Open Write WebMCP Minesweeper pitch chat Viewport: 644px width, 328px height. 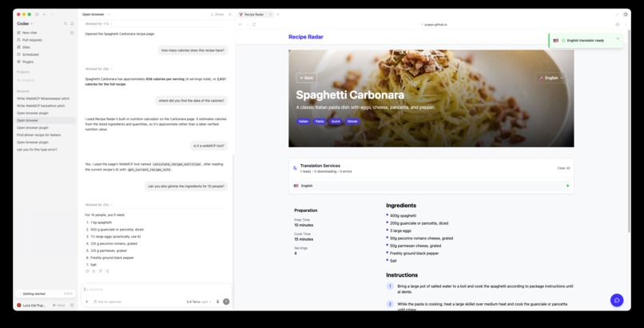pos(43,98)
